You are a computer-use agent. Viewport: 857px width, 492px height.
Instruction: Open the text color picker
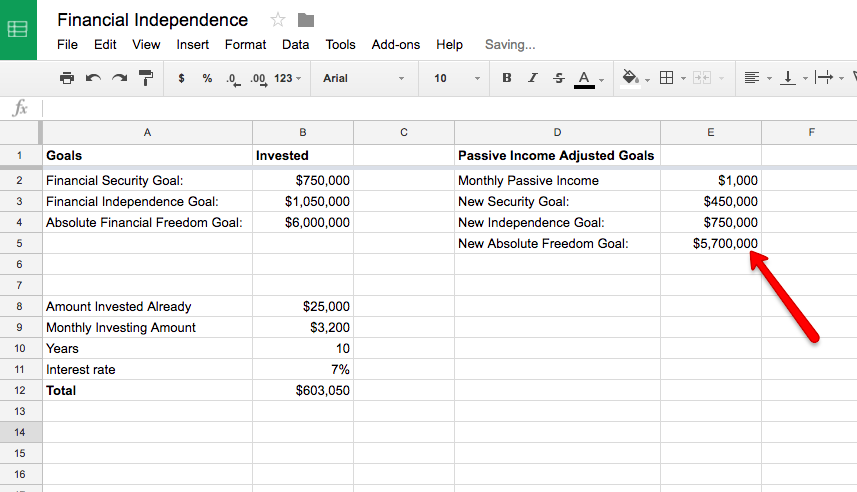click(x=584, y=79)
